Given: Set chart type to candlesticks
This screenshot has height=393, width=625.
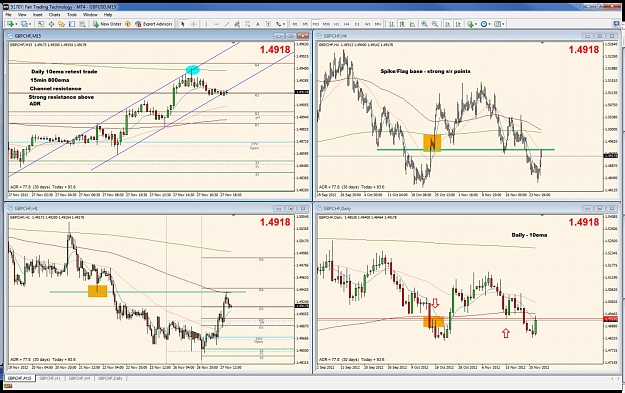Looking at the screenshot, I should [402, 24].
